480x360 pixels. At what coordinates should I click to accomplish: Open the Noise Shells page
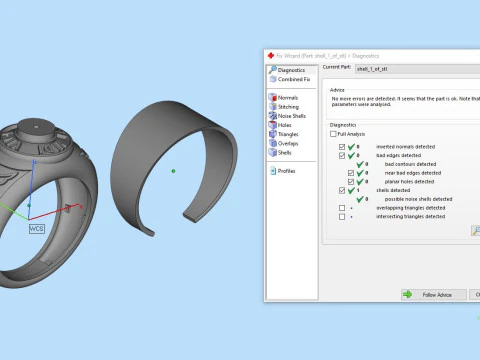292,116
